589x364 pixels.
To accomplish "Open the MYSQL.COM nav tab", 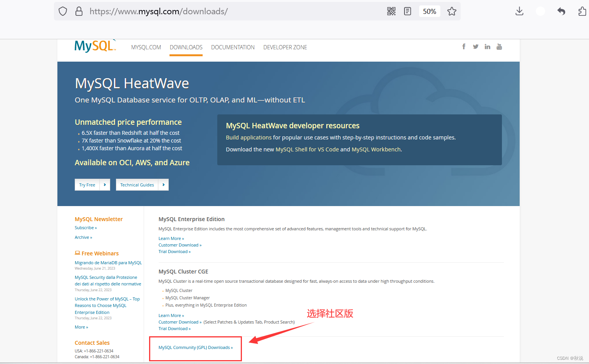I will point(146,47).
